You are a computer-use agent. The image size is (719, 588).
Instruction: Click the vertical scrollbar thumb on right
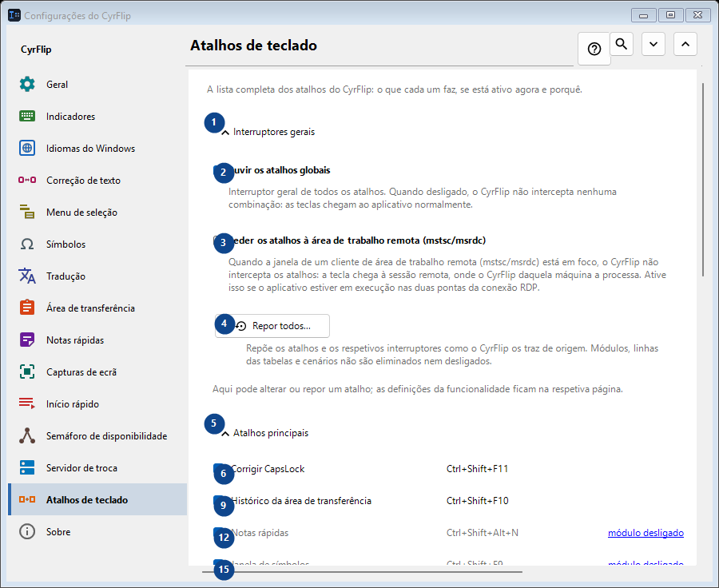point(703,179)
